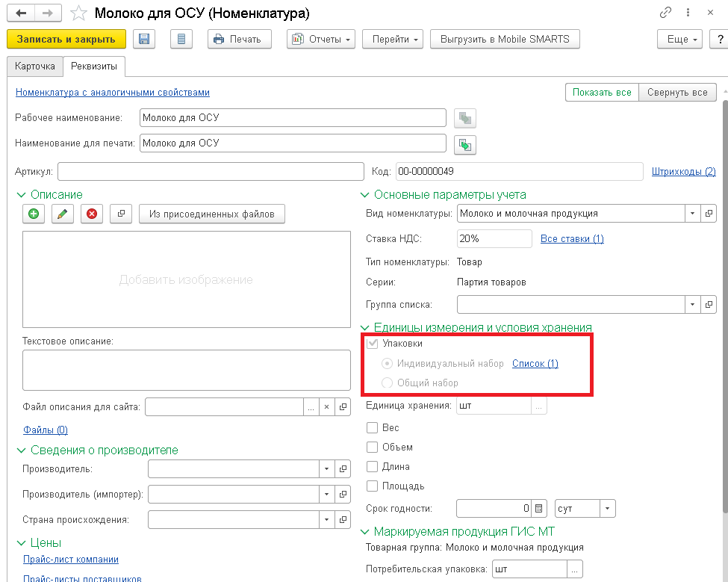
Task: Open the Отчеты menu
Action: pyautogui.click(x=321, y=39)
